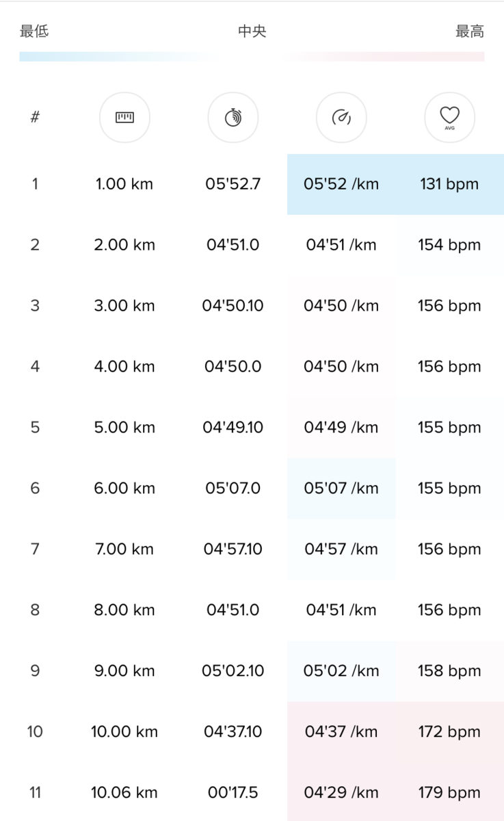Tap the 10.06 km final lap distance

(x=124, y=793)
